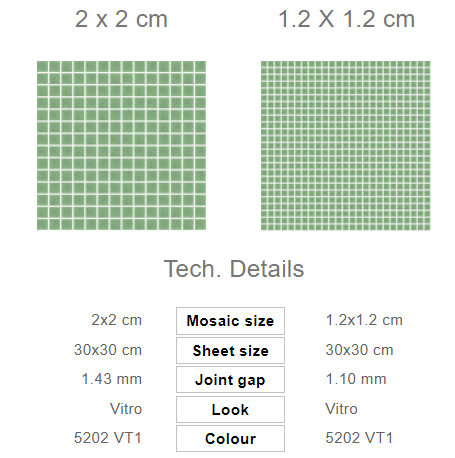Click the left 30x30 cm sheet size value
Screen dimensions: 455x458
(x=108, y=350)
